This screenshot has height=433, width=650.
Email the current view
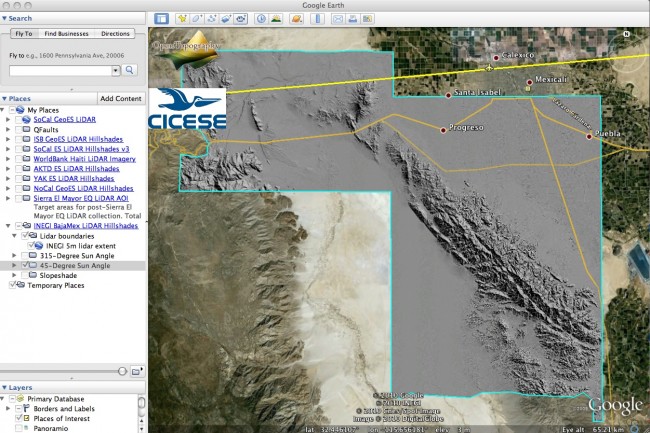[x=338, y=19]
